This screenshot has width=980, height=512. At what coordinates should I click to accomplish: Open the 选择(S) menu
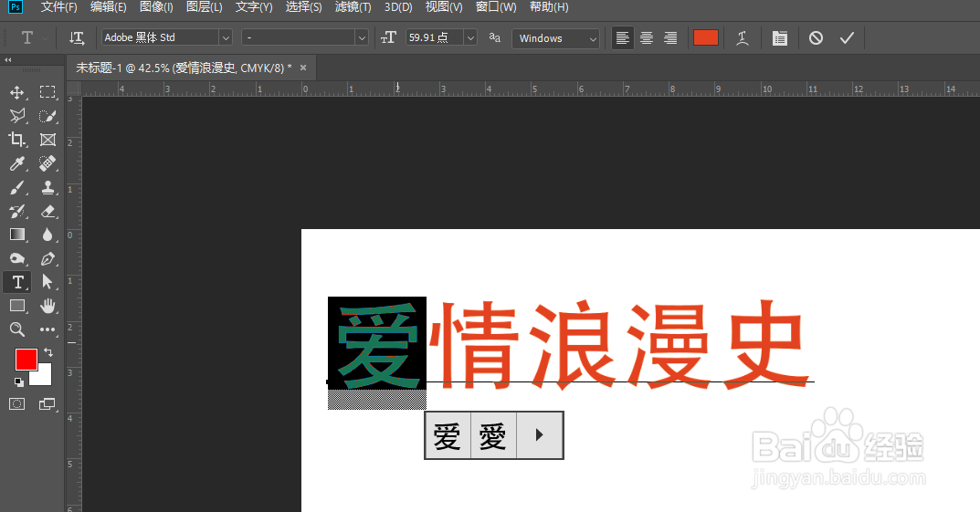click(x=304, y=7)
